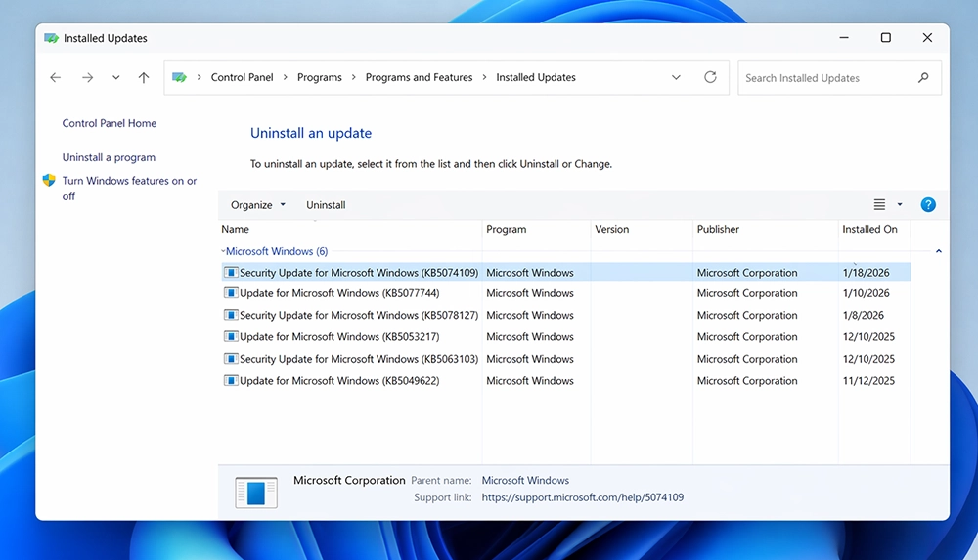This screenshot has width=978, height=560.
Task: Select Security Update KB5063103 row
Action: tap(566, 359)
